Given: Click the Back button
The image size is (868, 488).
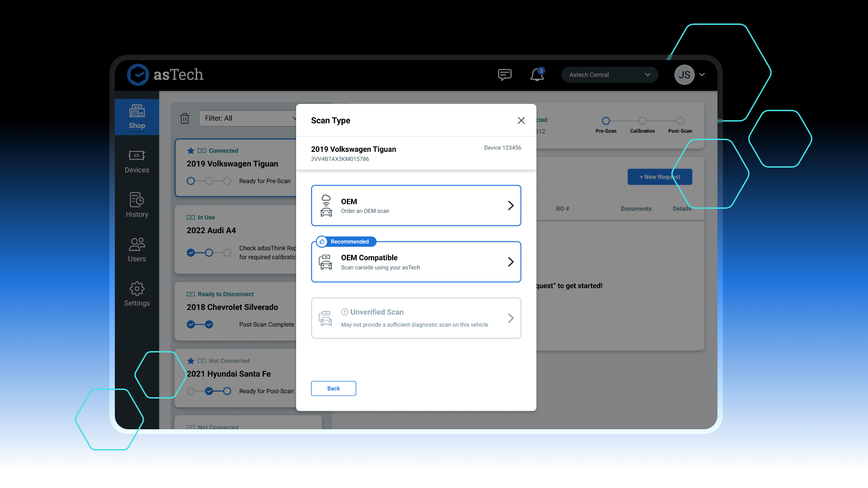Looking at the screenshot, I should (x=333, y=389).
